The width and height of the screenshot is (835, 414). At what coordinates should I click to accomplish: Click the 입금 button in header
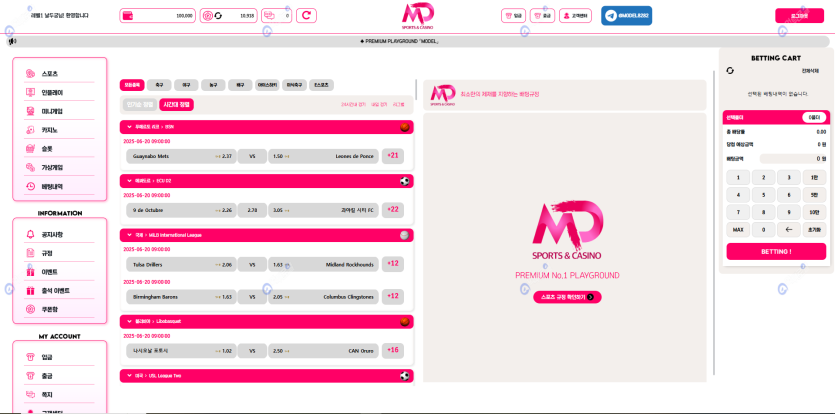tap(513, 16)
